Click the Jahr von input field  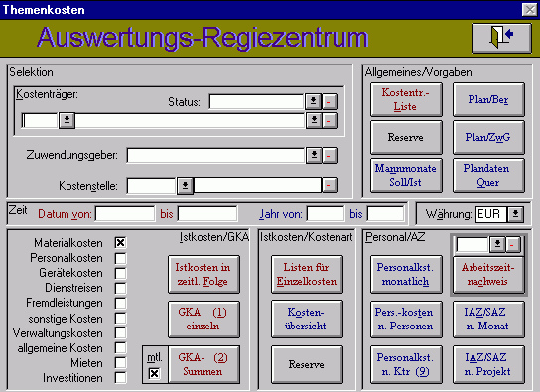pos(326,214)
